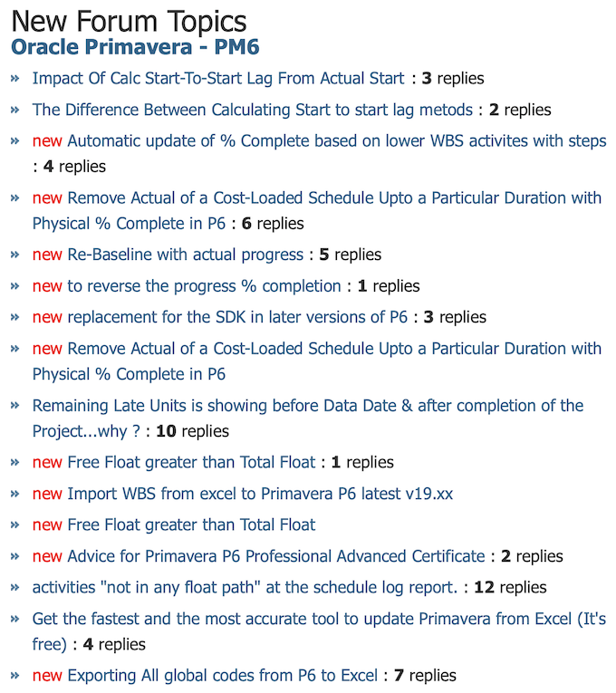
Task: Open the Re-Baseline with actual progress topic
Action: (x=185, y=255)
